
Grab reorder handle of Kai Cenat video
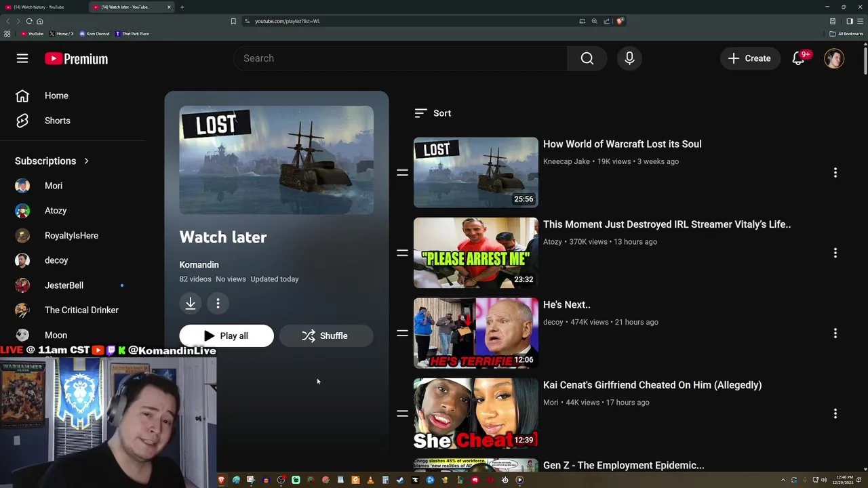coord(402,413)
